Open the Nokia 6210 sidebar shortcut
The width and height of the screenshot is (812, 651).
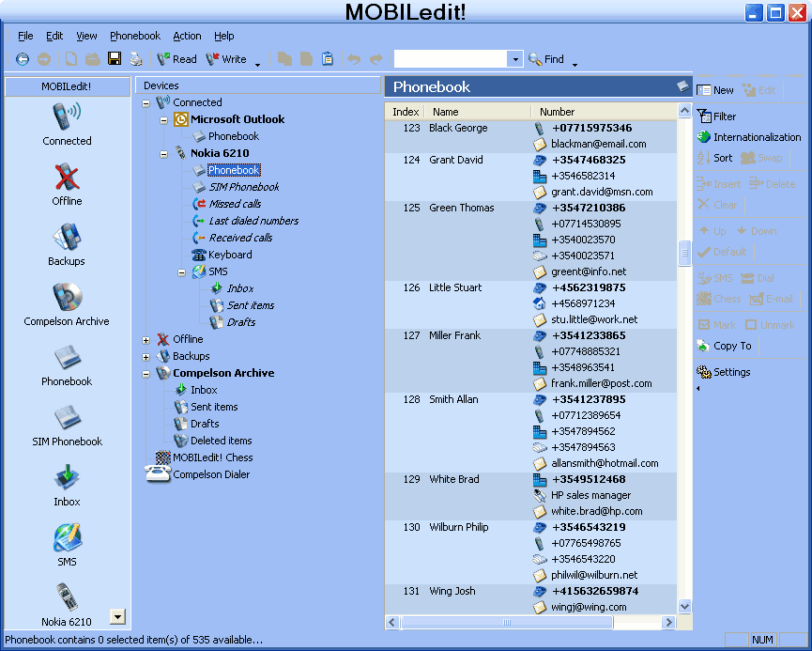click(67, 604)
